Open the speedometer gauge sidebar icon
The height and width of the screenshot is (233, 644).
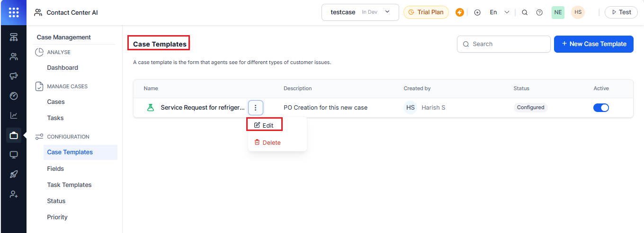(14, 96)
